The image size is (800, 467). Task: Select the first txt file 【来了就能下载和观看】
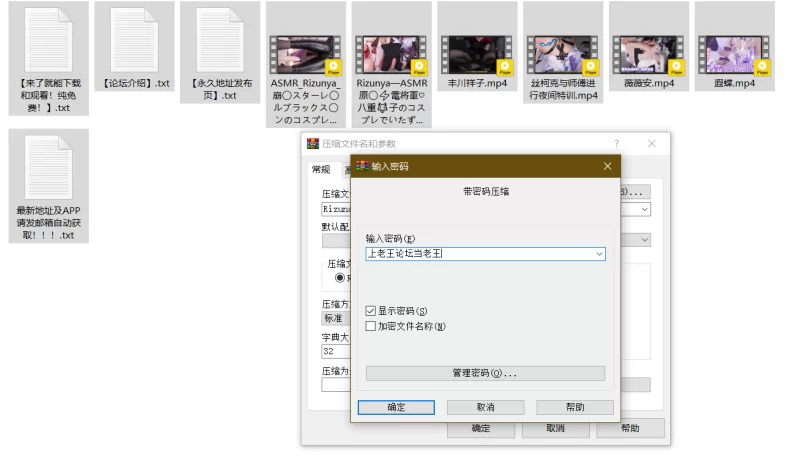coord(48,40)
